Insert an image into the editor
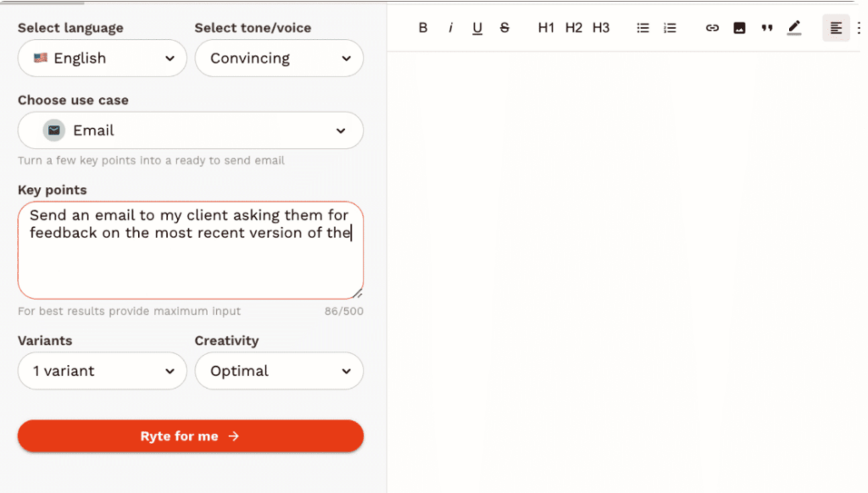This screenshot has height=493, width=868. [739, 27]
